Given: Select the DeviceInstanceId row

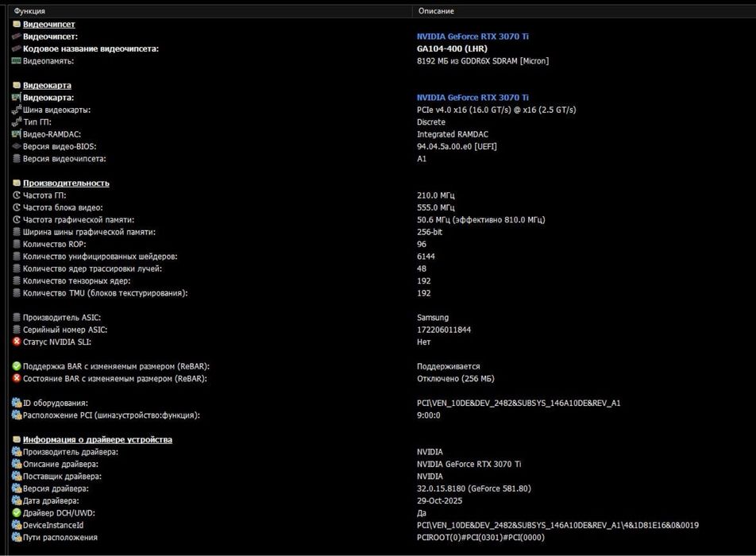Looking at the screenshot, I should [x=53, y=525].
